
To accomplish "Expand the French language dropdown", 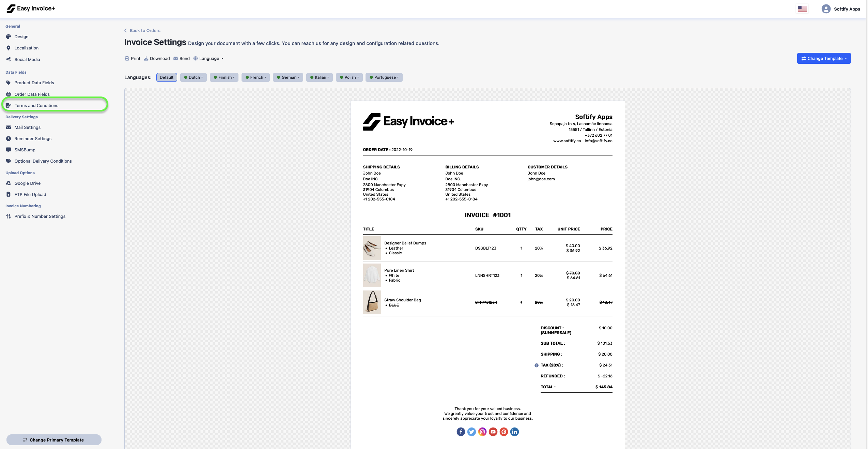I will [256, 77].
